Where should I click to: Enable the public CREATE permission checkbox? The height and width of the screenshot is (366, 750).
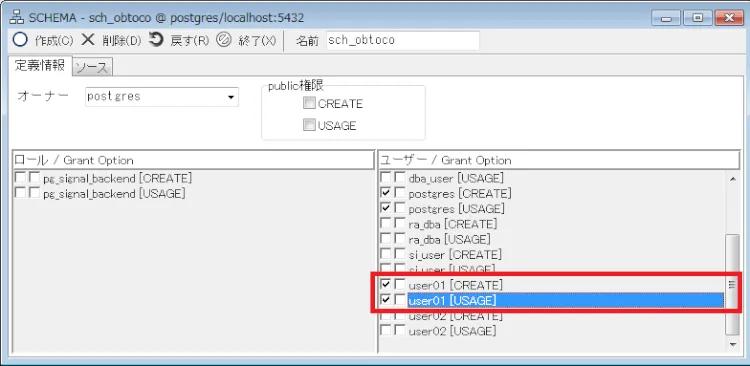309,103
